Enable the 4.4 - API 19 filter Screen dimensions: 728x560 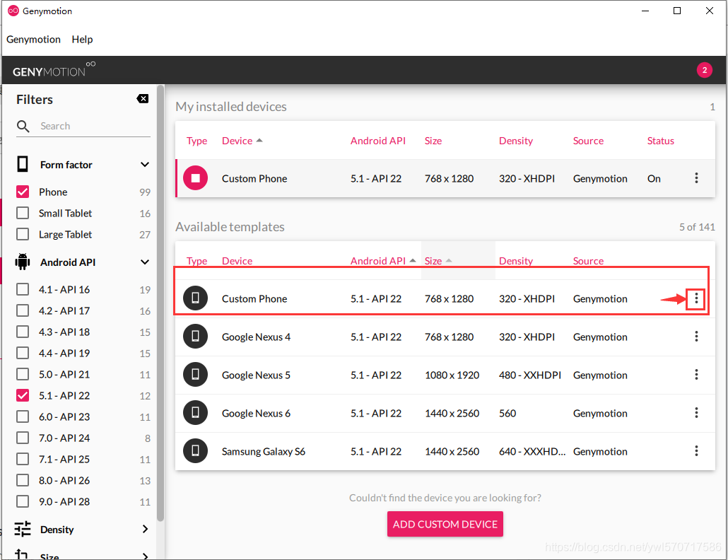(x=23, y=353)
